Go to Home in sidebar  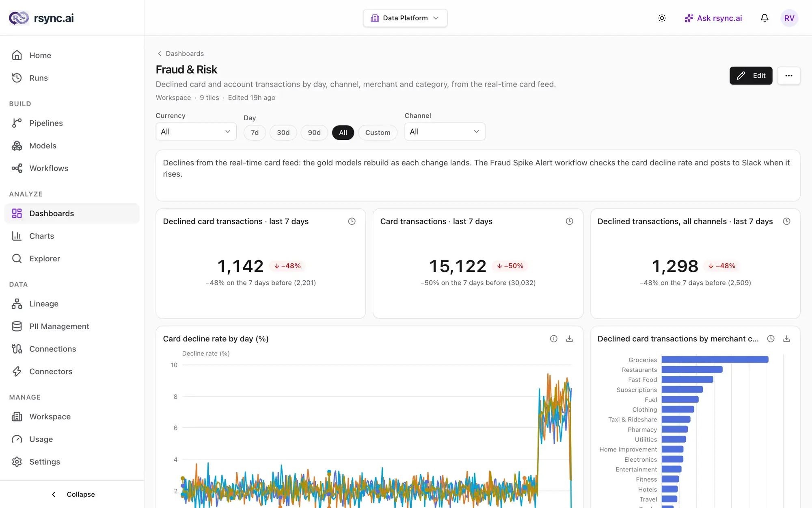pos(72,55)
